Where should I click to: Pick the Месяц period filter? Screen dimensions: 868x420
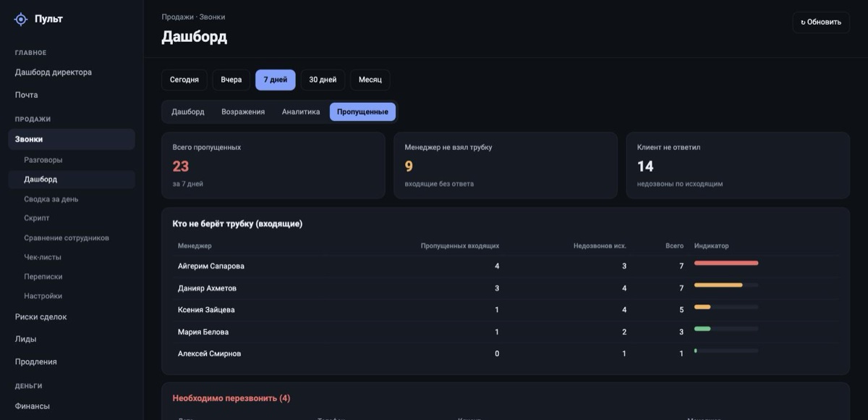point(370,80)
